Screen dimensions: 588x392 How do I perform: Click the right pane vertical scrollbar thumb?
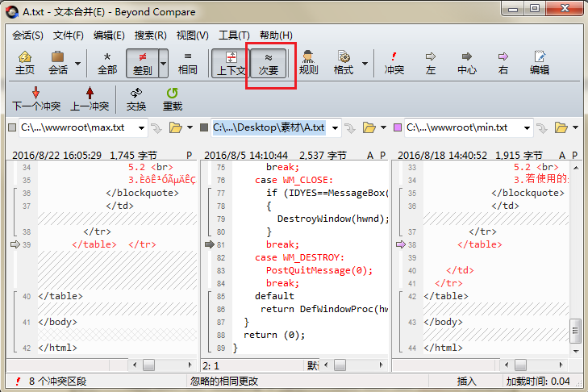tap(576, 331)
